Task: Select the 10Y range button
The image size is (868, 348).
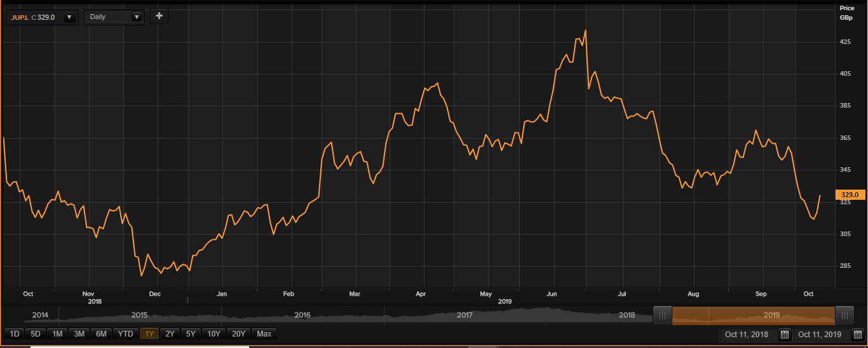Action: click(x=215, y=334)
